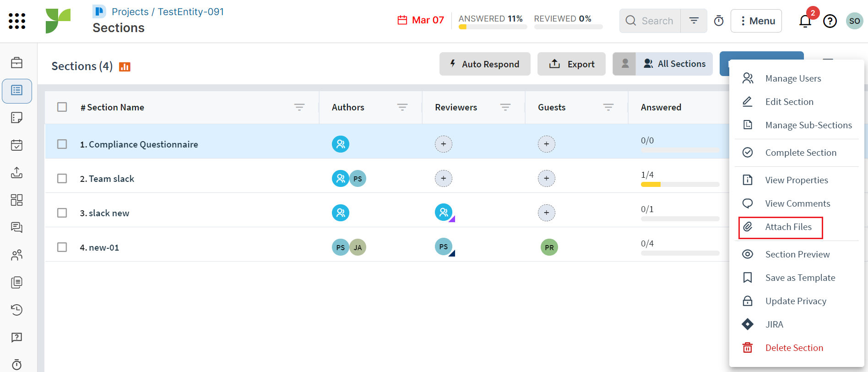Viewport: 868px width, 372px height.
Task: Open the TestEntity-091 breadcrumb link
Action: pyautogui.click(x=191, y=12)
